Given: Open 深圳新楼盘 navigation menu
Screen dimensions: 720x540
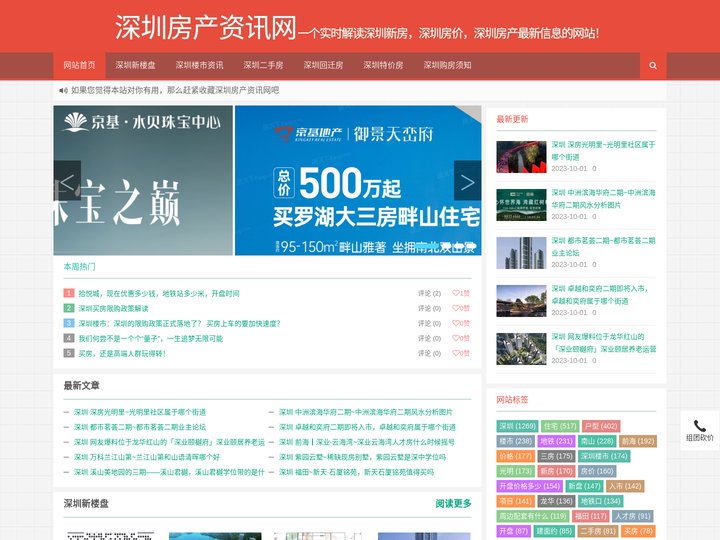Looking at the screenshot, I should tap(135, 66).
